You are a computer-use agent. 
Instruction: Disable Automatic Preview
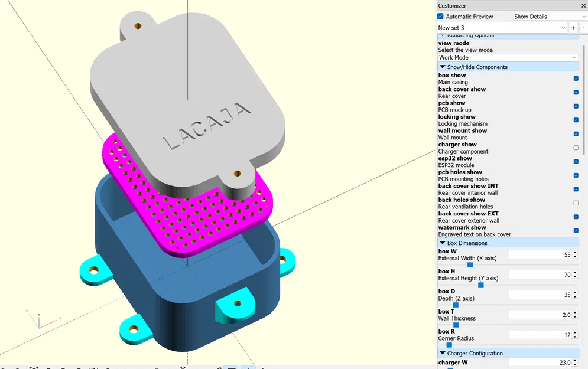click(x=440, y=16)
